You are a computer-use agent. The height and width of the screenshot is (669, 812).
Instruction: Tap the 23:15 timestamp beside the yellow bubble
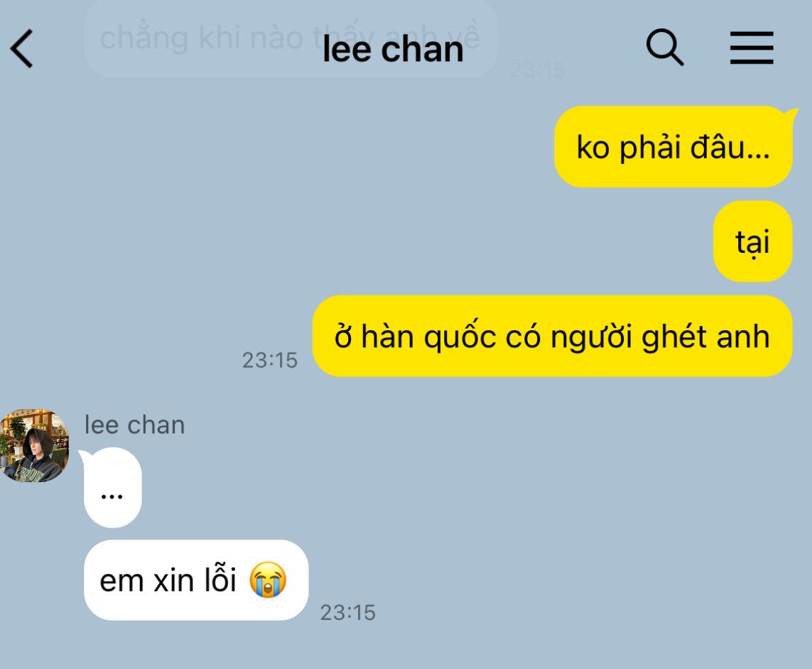click(x=270, y=360)
